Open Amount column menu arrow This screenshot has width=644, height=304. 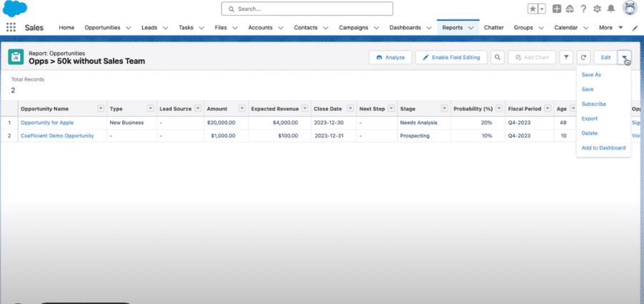tap(242, 109)
